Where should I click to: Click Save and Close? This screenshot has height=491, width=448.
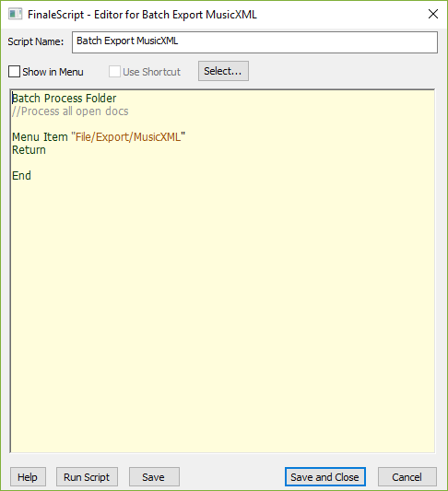325,477
